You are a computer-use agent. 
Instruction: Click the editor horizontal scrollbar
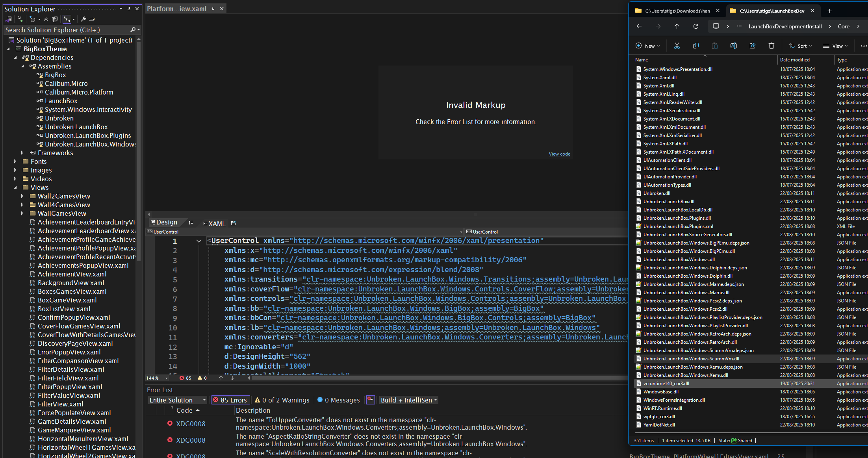pos(439,378)
